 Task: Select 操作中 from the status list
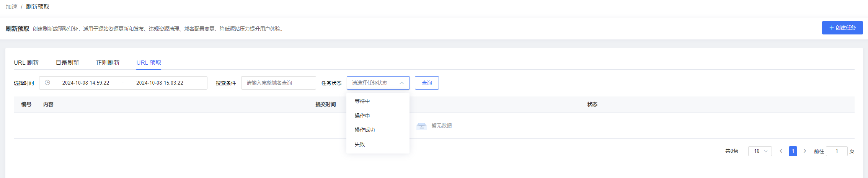[378, 116]
